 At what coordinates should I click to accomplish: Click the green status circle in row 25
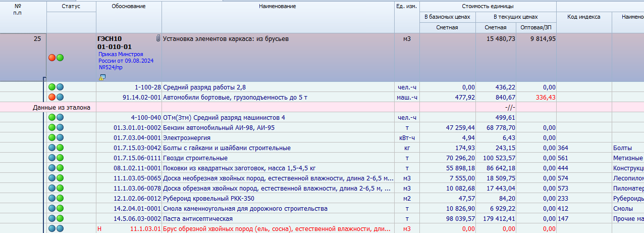tap(60, 58)
